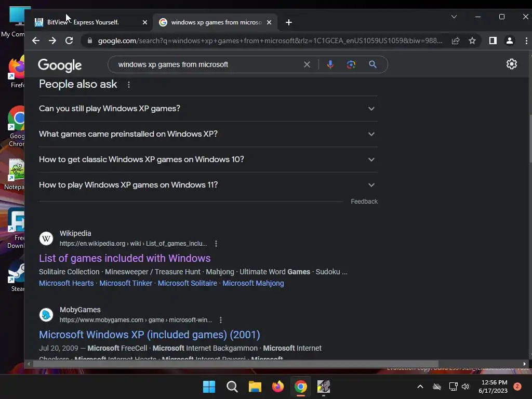This screenshot has height=399, width=532.
Task: Click the Chrome taskbar icon
Action: (301, 387)
